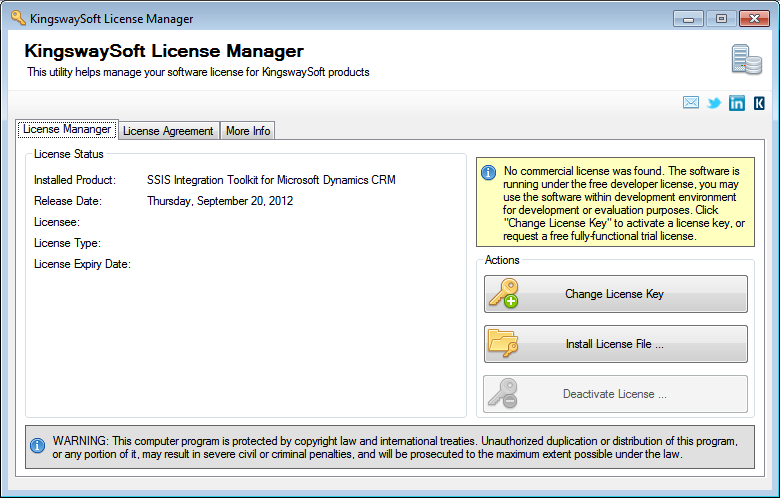This screenshot has width=780, height=498.
Task: Open the Twitter bird icon
Action: pyautogui.click(x=714, y=103)
